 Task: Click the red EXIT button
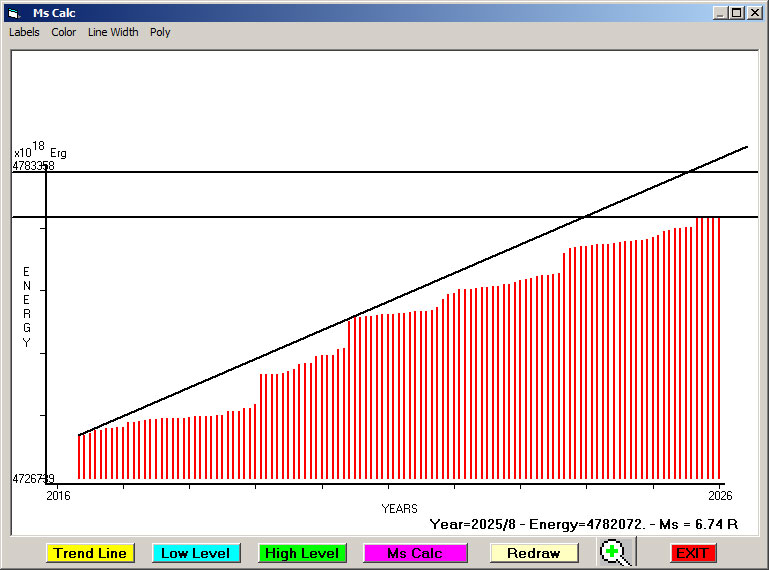[693, 553]
